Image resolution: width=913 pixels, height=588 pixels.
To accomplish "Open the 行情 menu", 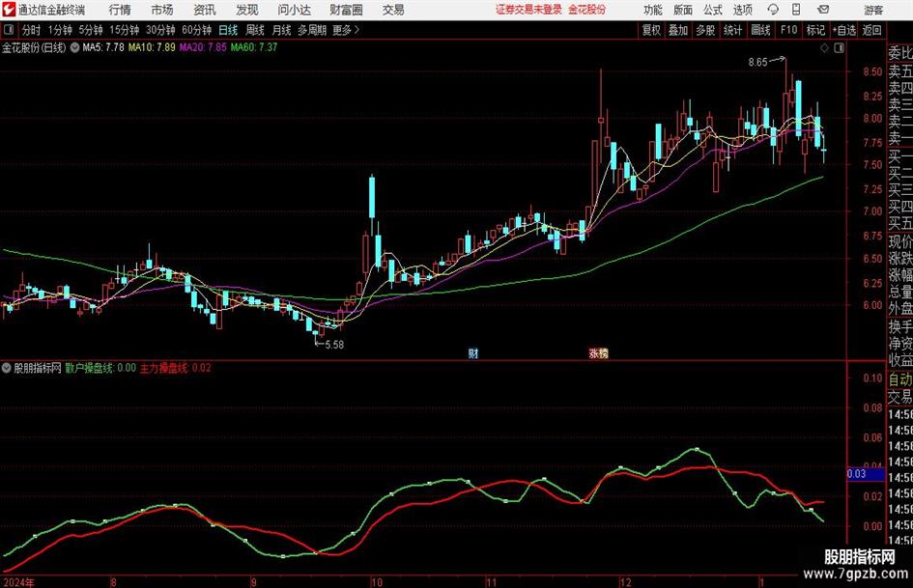I will click(120, 10).
